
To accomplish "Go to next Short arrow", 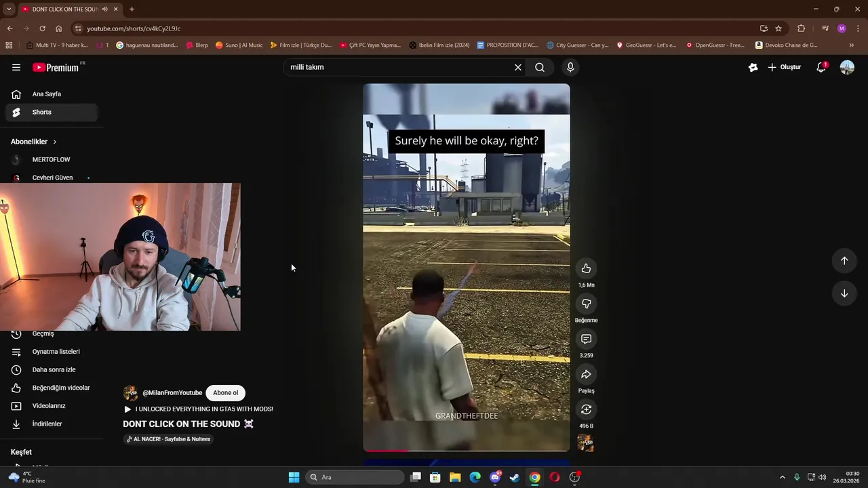I will 844,293.
